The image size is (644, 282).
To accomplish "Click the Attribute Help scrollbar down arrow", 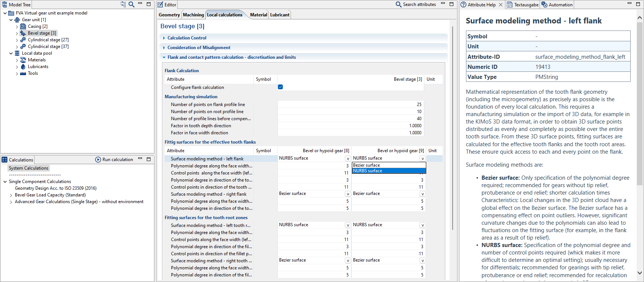I will (640, 273).
